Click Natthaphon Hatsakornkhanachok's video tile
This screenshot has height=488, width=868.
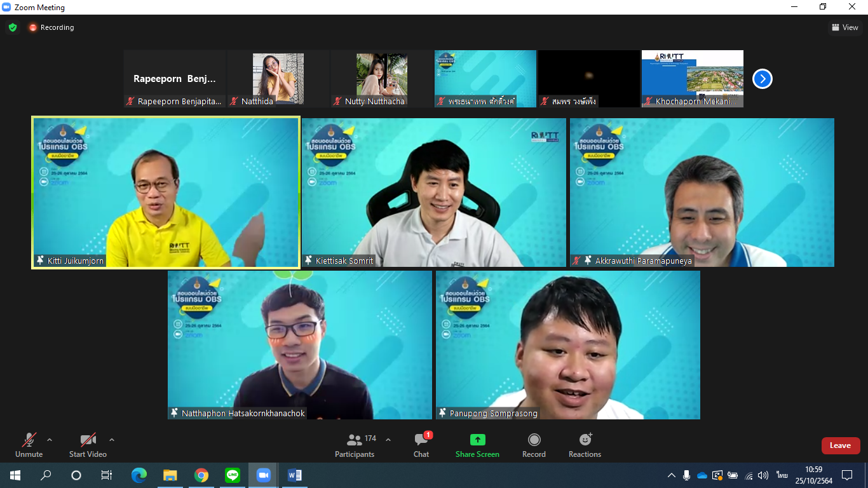point(300,345)
